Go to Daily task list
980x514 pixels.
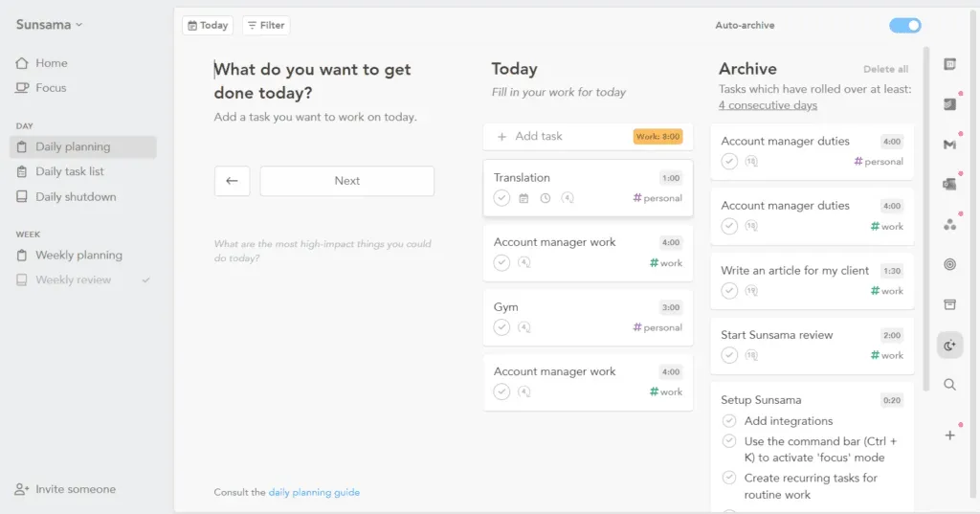(69, 171)
